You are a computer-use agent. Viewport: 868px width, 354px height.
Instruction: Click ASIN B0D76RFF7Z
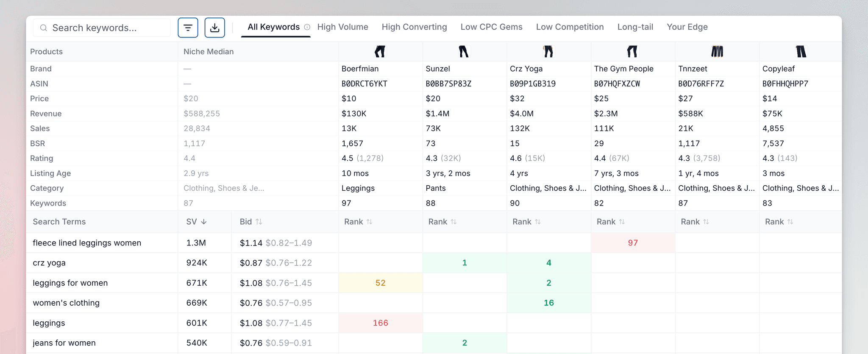701,84
